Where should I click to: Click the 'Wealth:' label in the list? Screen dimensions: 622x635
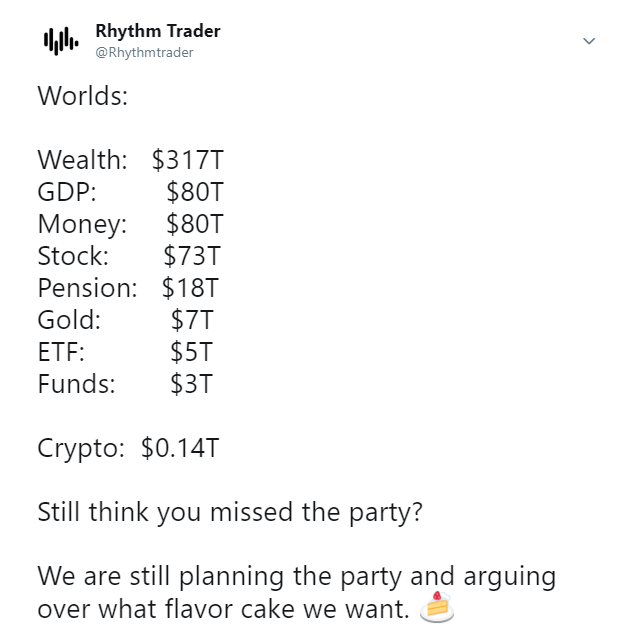tap(83, 160)
